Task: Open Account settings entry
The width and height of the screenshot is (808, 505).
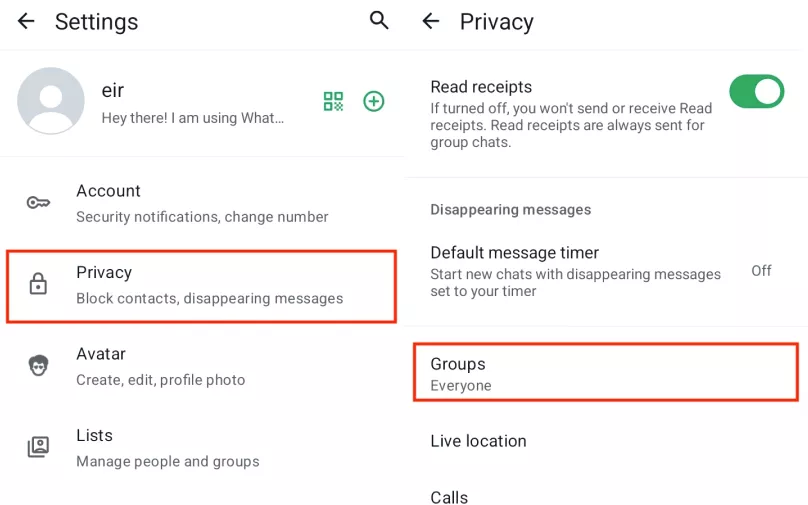Action: point(202,203)
